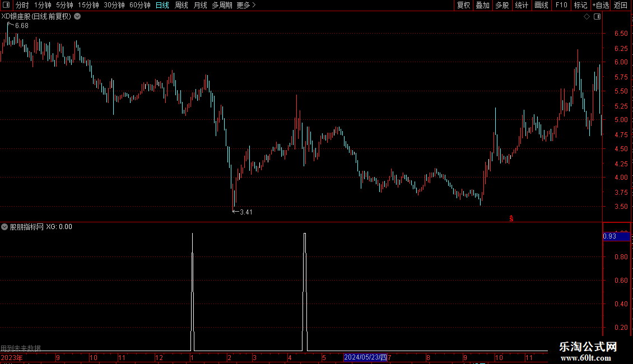Click the 3.41 low price label
633x364 pixels.
[x=246, y=212]
